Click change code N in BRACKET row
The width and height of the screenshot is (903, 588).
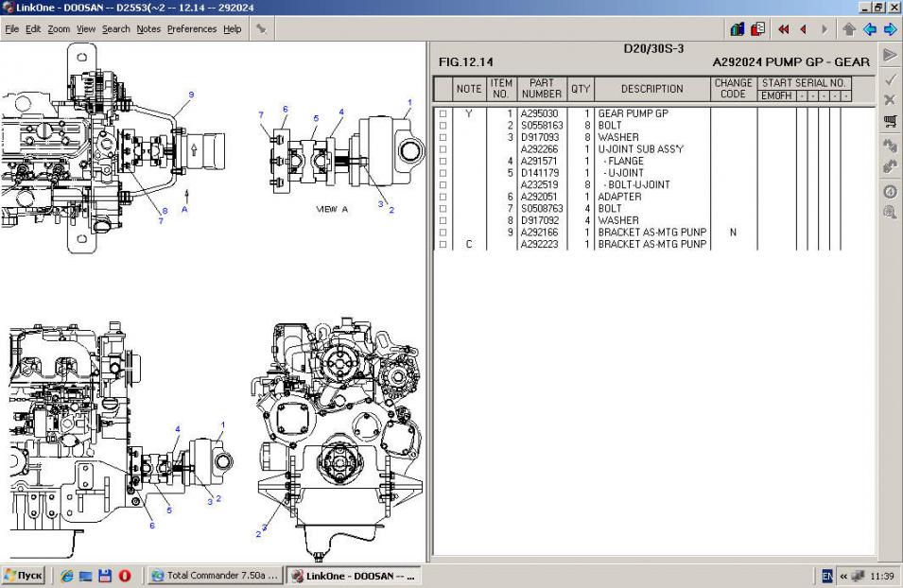point(733,233)
